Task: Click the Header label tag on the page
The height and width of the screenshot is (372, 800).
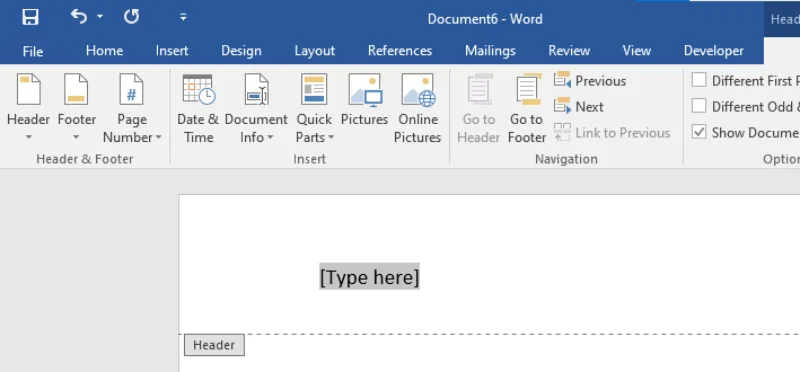Action: pyautogui.click(x=214, y=345)
